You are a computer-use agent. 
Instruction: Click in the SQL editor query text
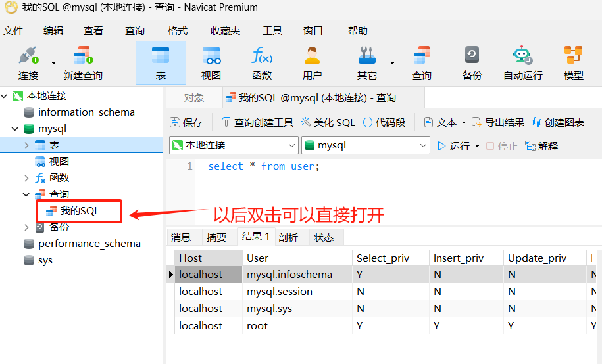pos(264,166)
